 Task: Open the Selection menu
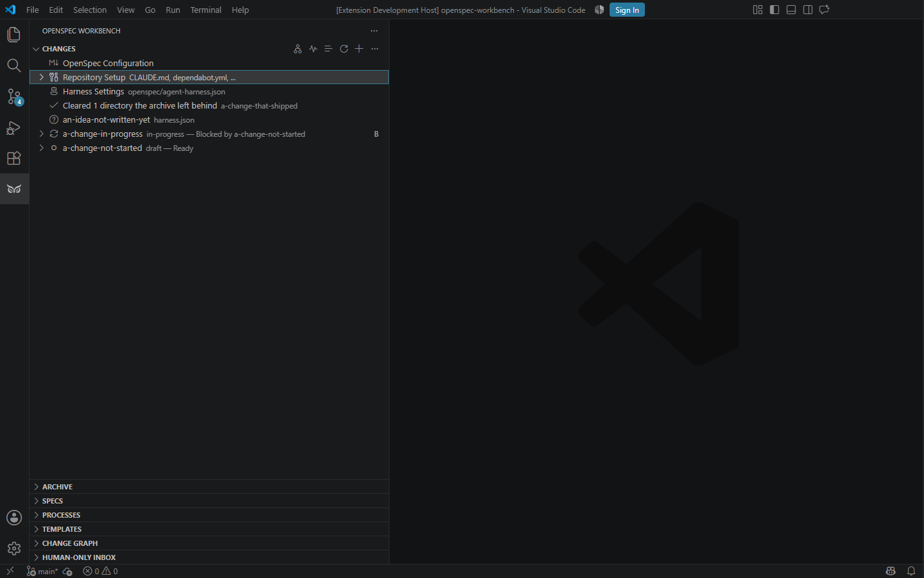pyautogui.click(x=90, y=10)
